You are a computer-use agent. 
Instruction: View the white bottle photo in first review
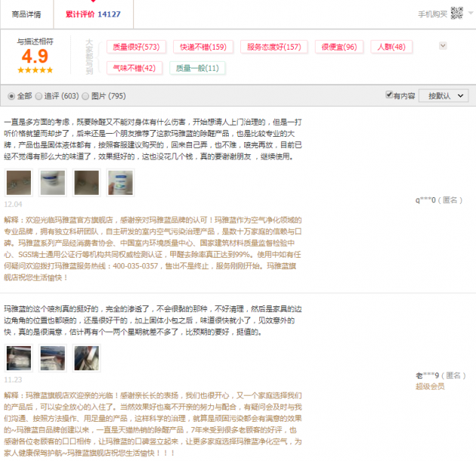tap(120, 182)
